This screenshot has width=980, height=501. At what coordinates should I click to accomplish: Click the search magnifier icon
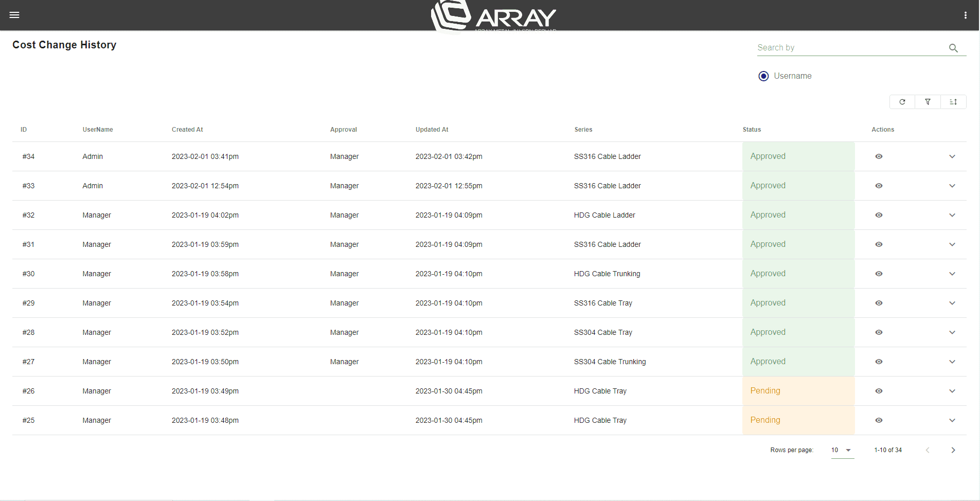click(953, 48)
